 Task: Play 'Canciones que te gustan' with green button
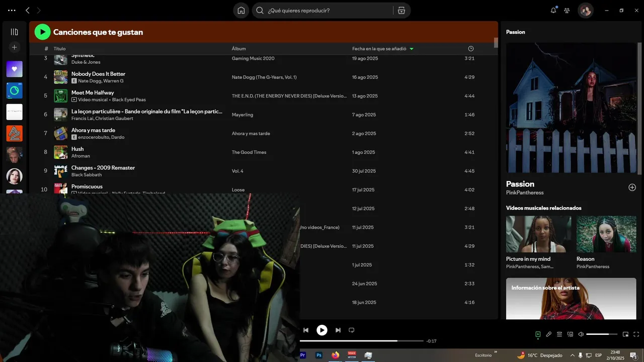point(42,32)
